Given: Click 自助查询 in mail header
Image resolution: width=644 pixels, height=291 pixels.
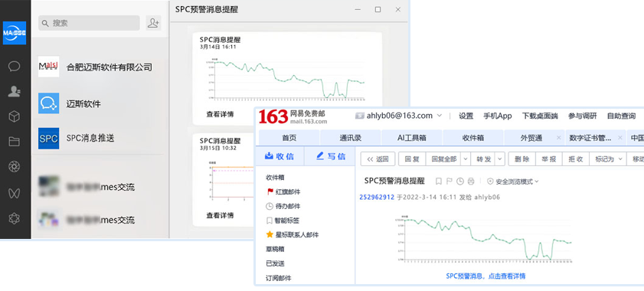Looking at the screenshot, I should 621,116.
